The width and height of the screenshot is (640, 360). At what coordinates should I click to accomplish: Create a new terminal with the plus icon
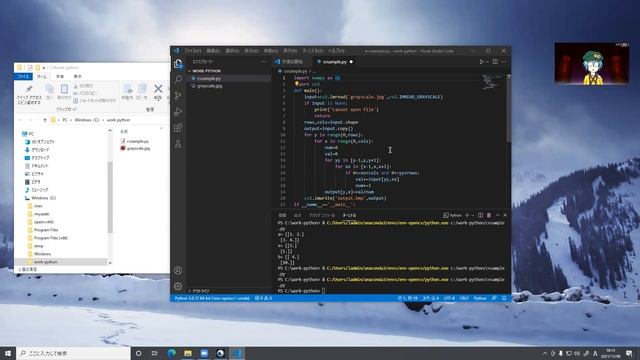467,215
